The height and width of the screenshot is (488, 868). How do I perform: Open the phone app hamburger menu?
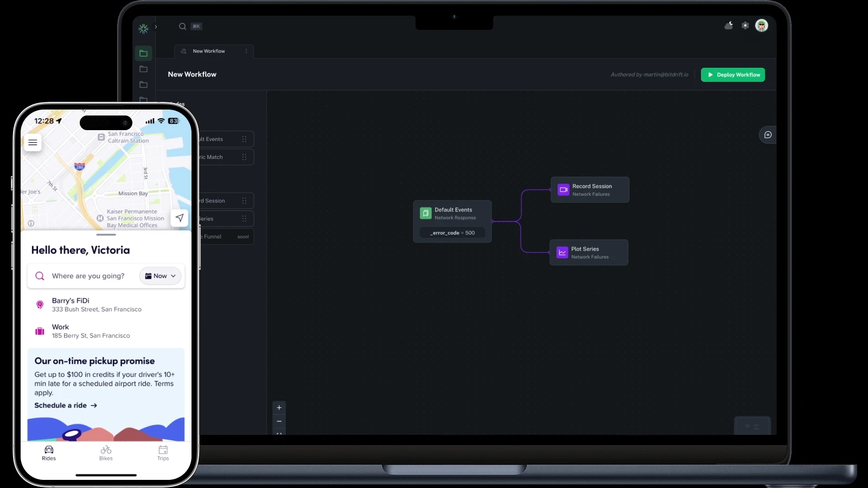(x=33, y=143)
